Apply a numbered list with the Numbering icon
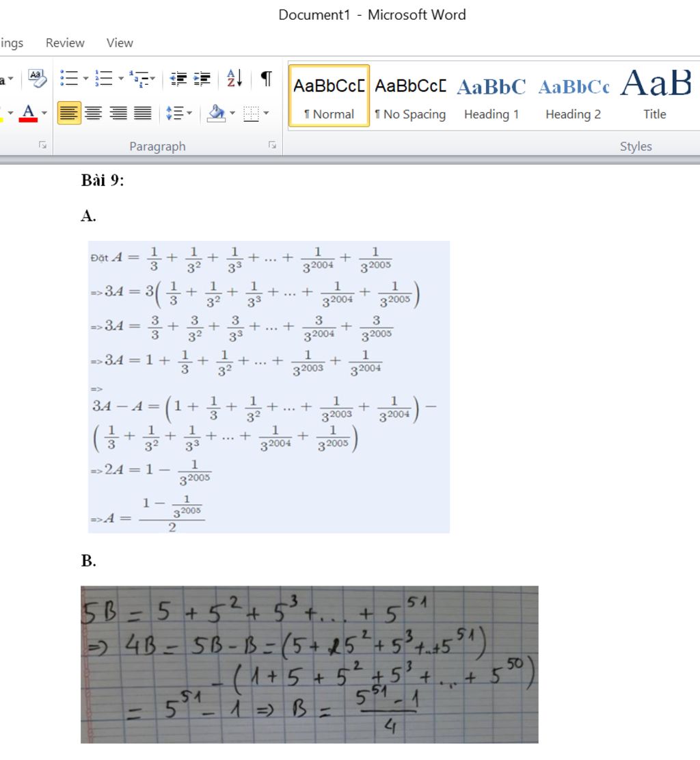Screen dimensions: 700x760 (104, 78)
